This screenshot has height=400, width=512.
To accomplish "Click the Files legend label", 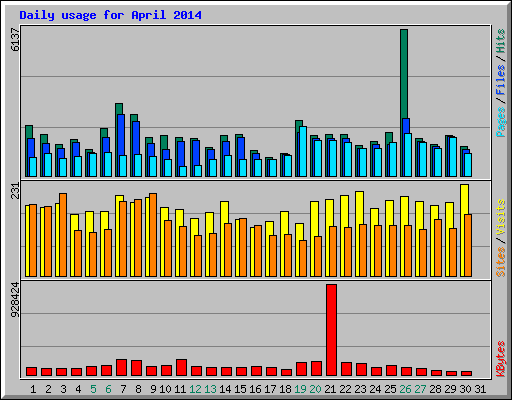I will pyautogui.click(x=500, y=80).
